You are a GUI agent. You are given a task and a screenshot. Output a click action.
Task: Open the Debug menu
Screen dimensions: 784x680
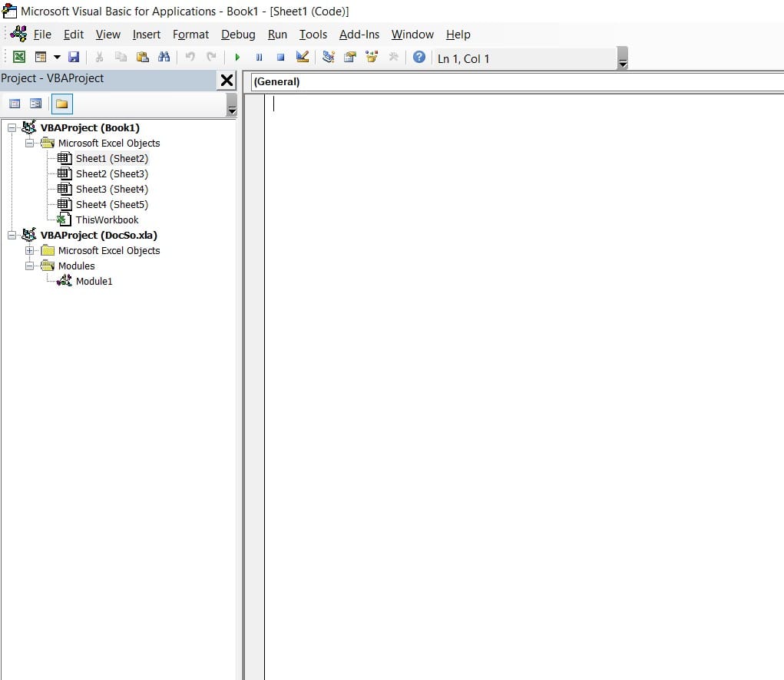point(238,35)
